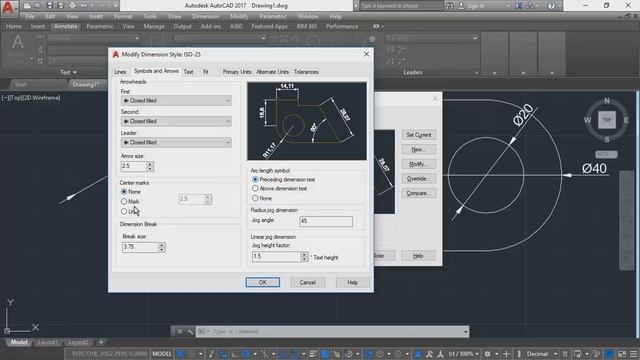This screenshot has height=360, width=640.
Task: Click the Autodesk Exchange Apps X icon
Action: click(x=518, y=6)
